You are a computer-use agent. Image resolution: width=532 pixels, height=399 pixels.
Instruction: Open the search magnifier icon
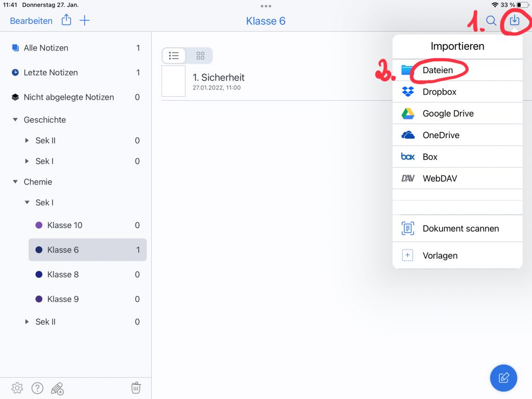491,21
